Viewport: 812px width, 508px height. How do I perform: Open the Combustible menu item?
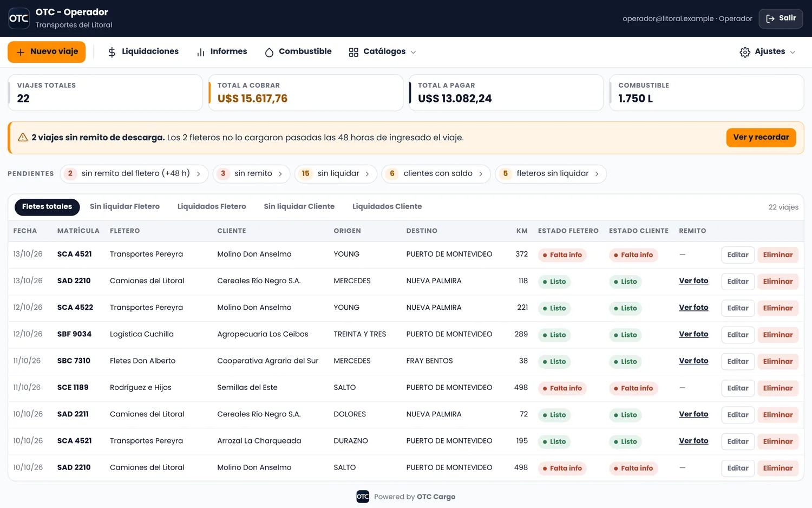point(298,52)
